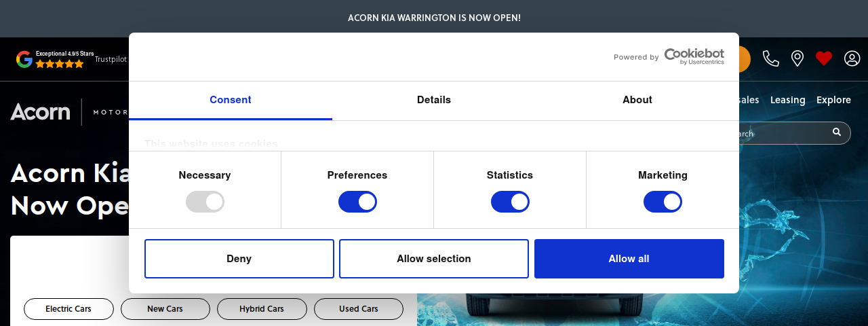Click the Allow all button
The width and height of the screenshot is (868, 326).
pyautogui.click(x=629, y=259)
